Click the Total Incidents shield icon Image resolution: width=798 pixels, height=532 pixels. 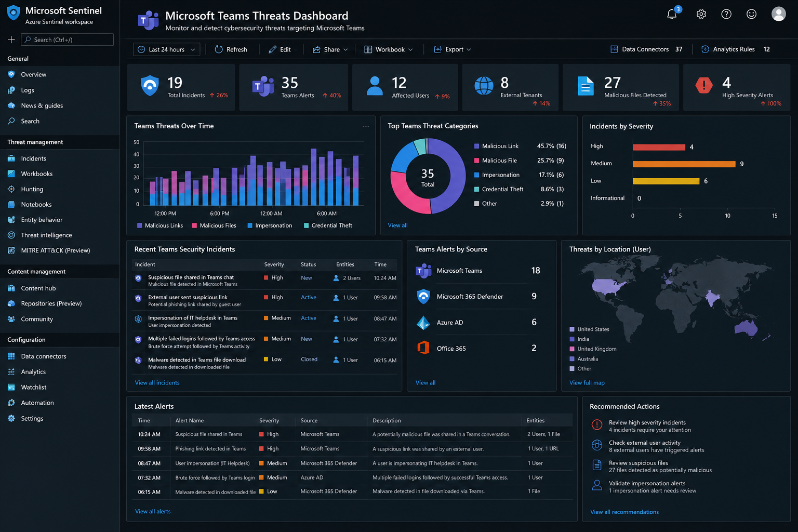(150, 86)
